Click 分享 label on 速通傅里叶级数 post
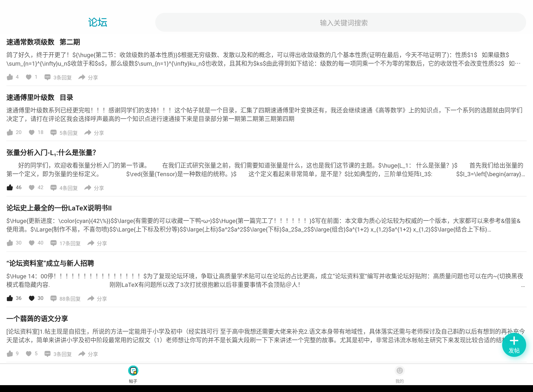The width and height of the screenshot is (533, 392). 99,133
